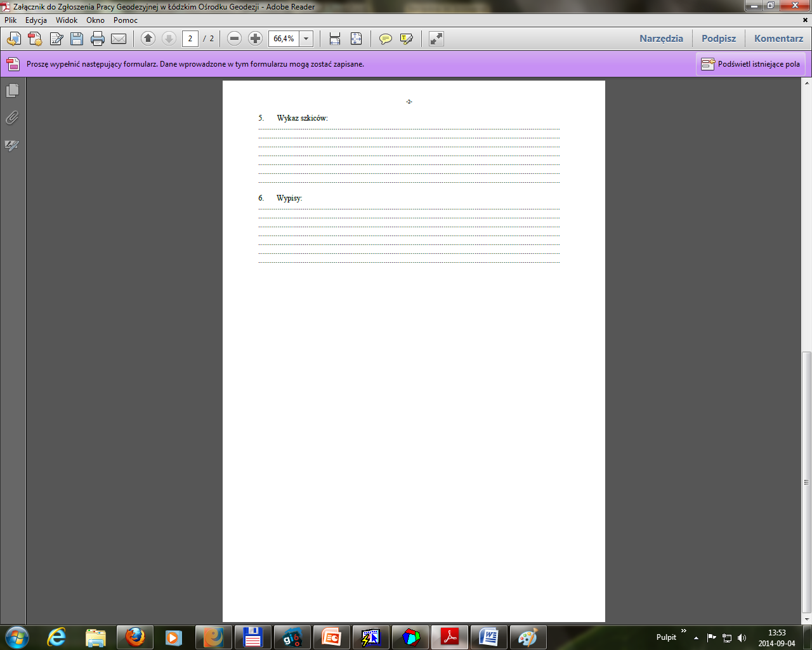Open the Komentarz pane

point(779,39)
